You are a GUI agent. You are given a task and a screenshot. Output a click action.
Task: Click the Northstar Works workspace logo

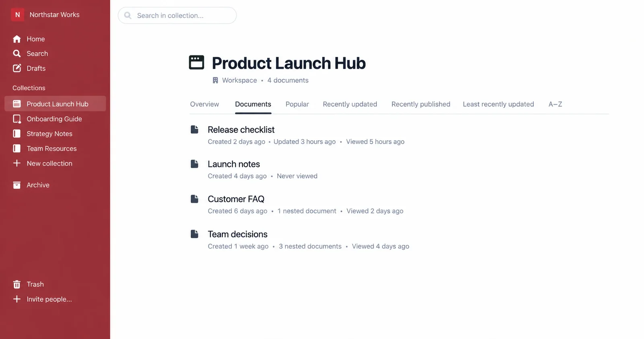17,14
